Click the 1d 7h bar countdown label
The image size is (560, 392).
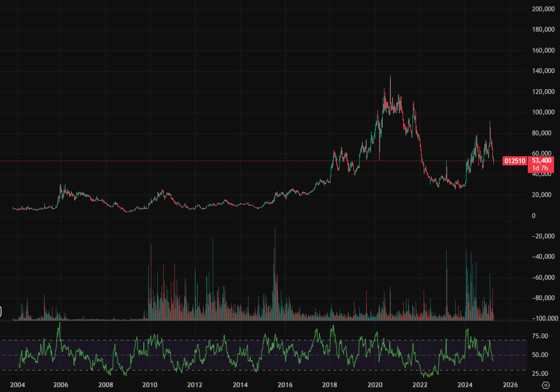pyautogui.click(x=540, y=168)
